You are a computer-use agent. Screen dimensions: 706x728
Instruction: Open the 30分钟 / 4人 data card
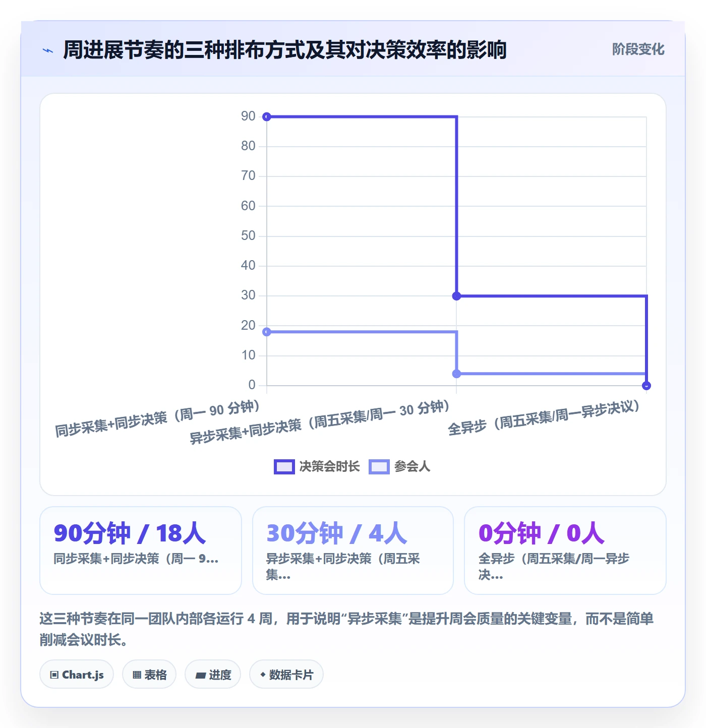(x=353, y=551)
